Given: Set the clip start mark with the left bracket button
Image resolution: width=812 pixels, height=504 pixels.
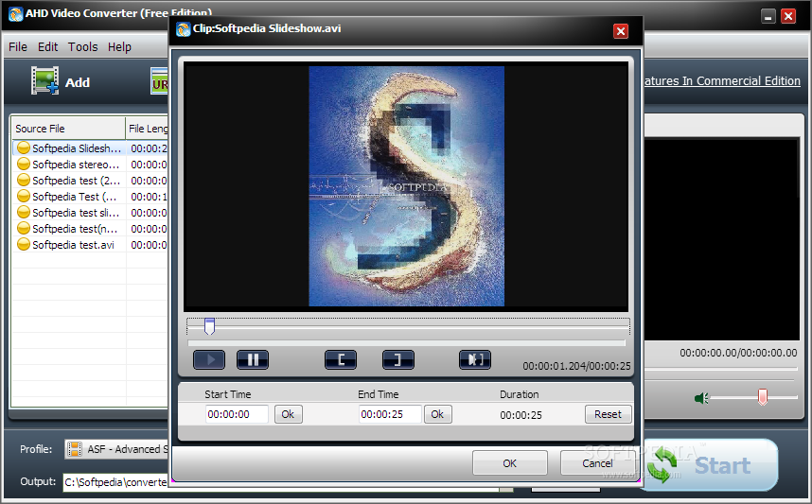Looking at the screenshot, I should click(341, 359).
